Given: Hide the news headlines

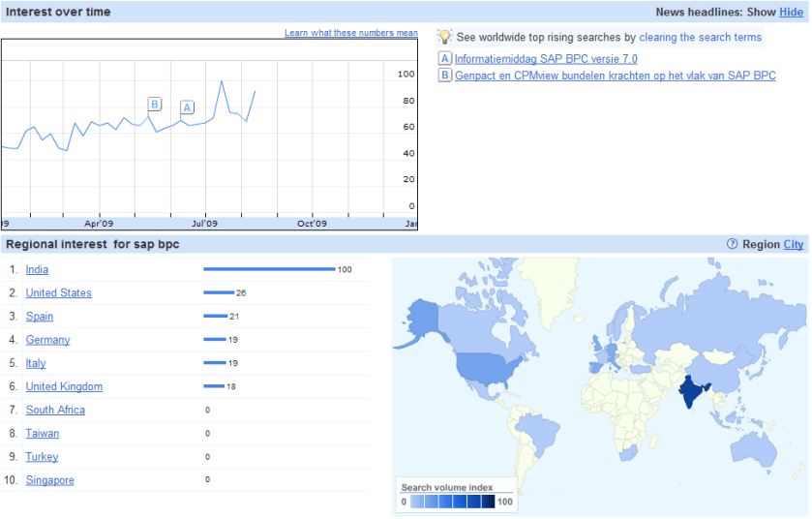Looking at the screenshot, I should click(x=791, y=12).
